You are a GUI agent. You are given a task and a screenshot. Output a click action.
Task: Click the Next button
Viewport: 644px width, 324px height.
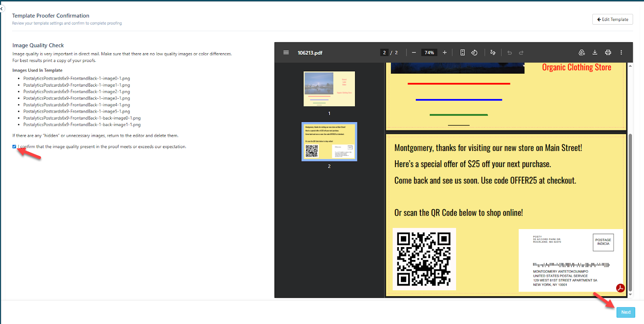626,312
